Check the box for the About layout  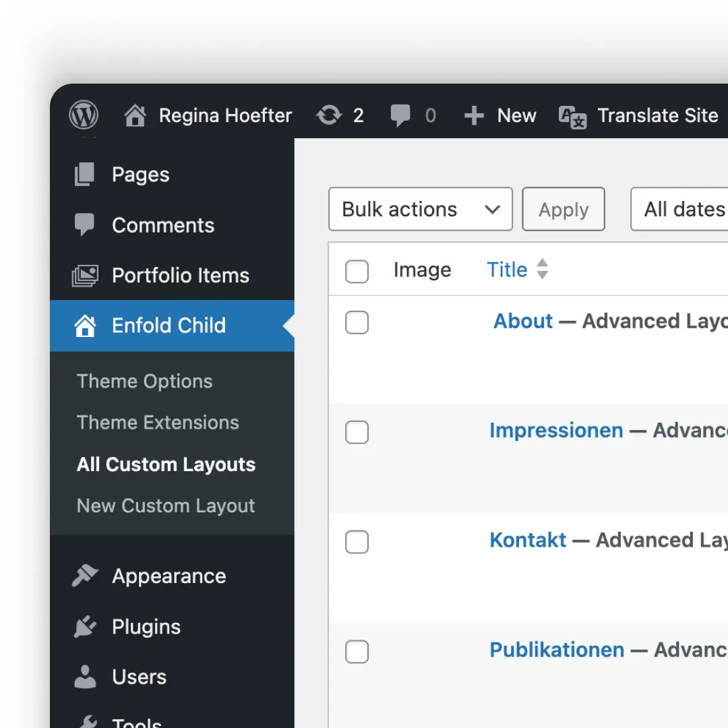(x=357, y=323)
